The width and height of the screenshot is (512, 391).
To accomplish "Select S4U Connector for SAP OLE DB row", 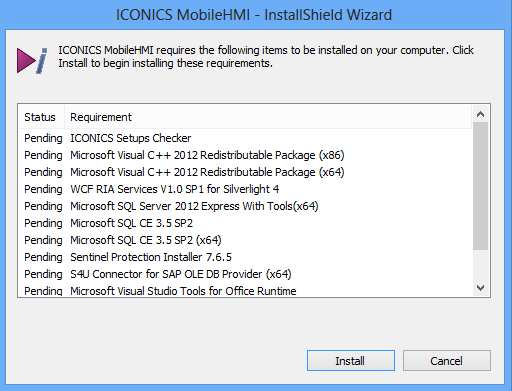I will pyautogui.click(x=245, y=274).
